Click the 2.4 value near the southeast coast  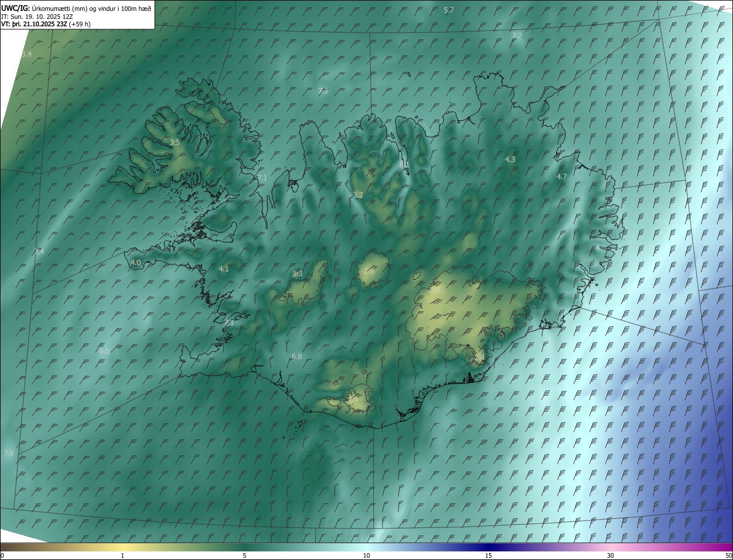pyautogui.click(x=479, y=358)
